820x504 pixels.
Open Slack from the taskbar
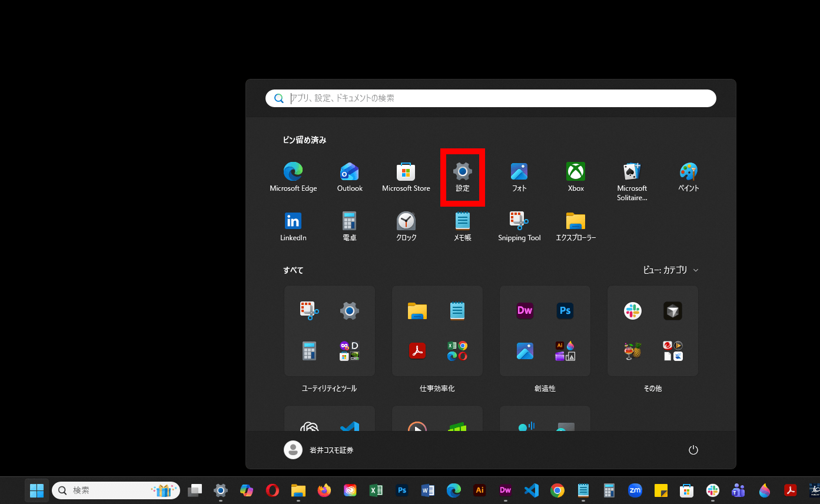(x=713, y=490)
